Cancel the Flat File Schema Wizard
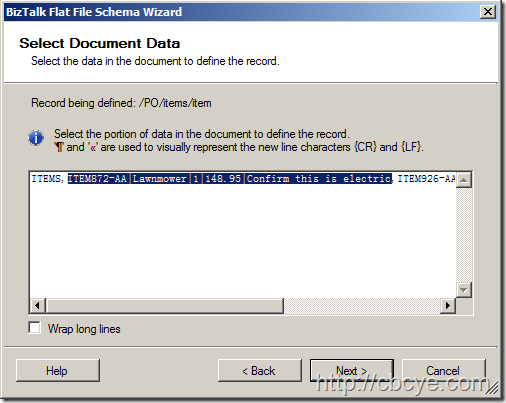 click(x=444, y=371)
